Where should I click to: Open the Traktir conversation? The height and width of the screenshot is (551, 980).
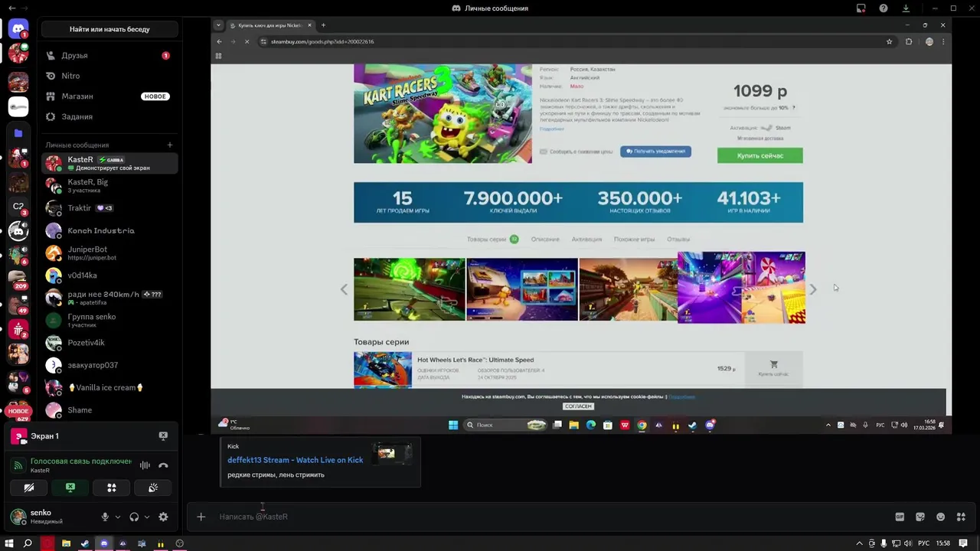(x=109, y=208)
